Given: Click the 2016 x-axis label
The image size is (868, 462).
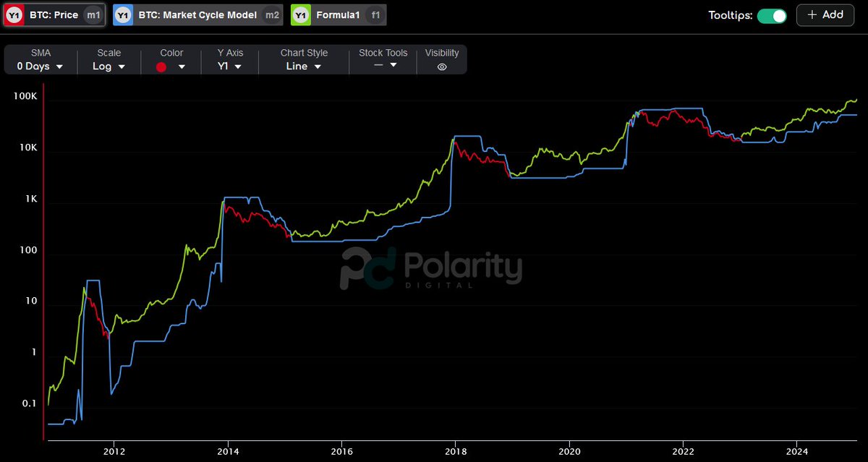Looking at the screenshot, I should (342, 451).
